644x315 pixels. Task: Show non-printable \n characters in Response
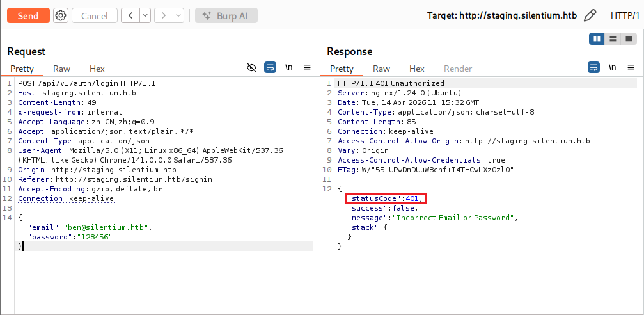point(613,67)
